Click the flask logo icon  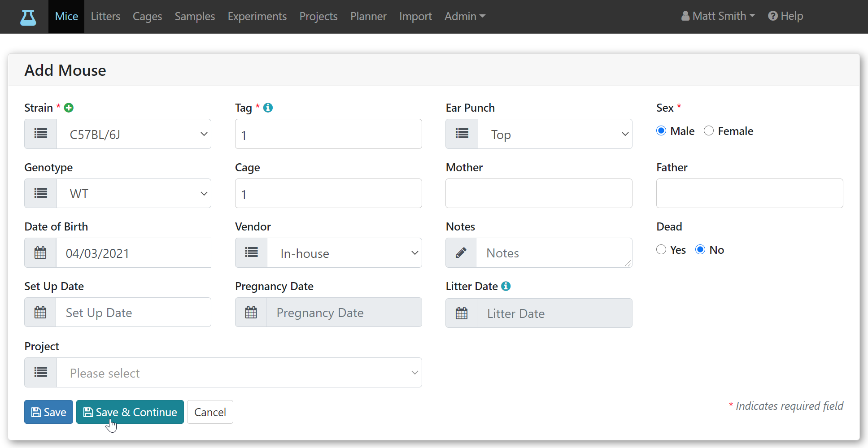click(x=28, y=17)
